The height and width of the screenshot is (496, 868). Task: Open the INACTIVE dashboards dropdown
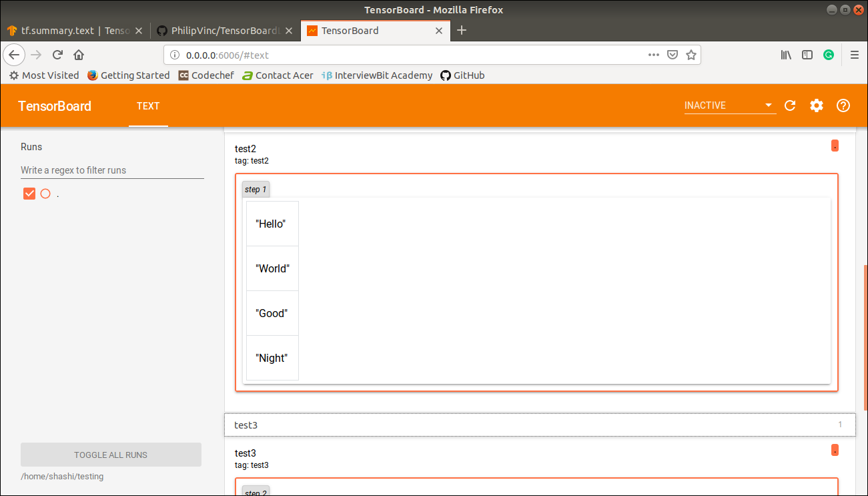(730, 105)
